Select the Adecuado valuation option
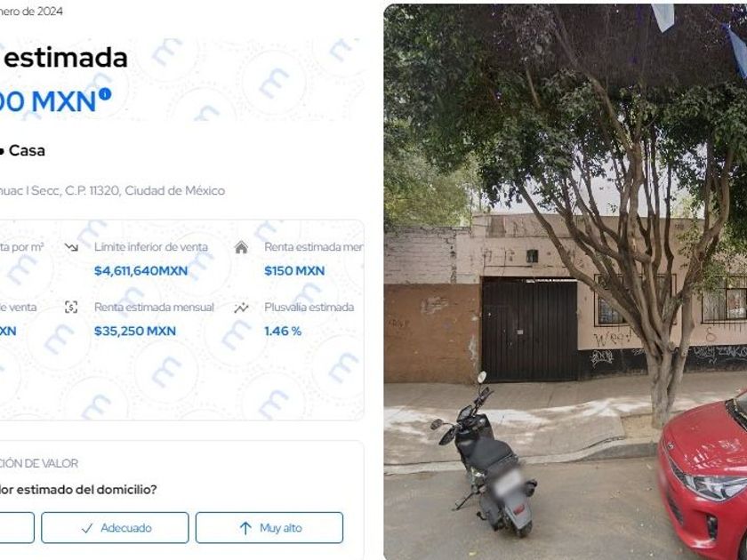Screen dimensions: 747x560 115,528
